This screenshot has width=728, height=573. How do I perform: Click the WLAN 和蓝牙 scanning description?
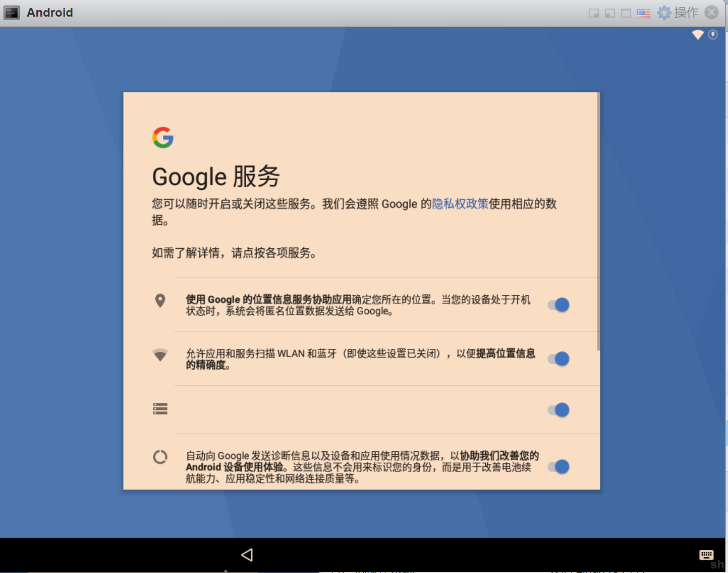click(x=360, y=359)
